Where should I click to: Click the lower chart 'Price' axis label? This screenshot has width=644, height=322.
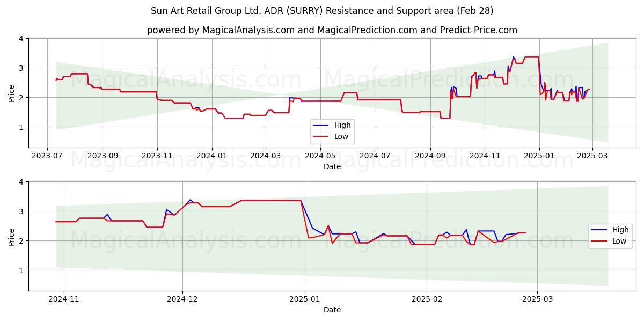pos(12,236)
